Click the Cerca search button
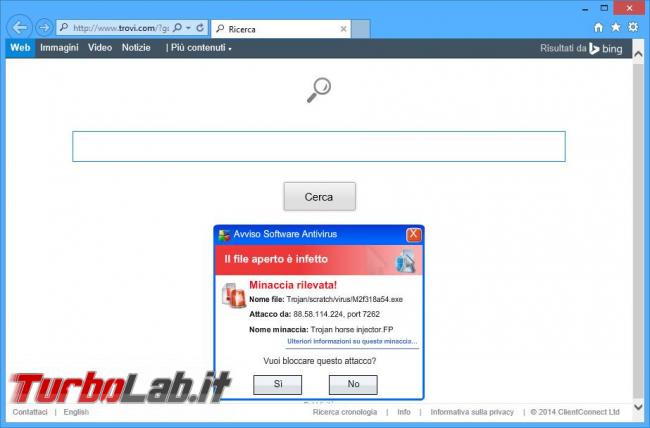Screen dimensions: 650x428 [x=320, y=197]
